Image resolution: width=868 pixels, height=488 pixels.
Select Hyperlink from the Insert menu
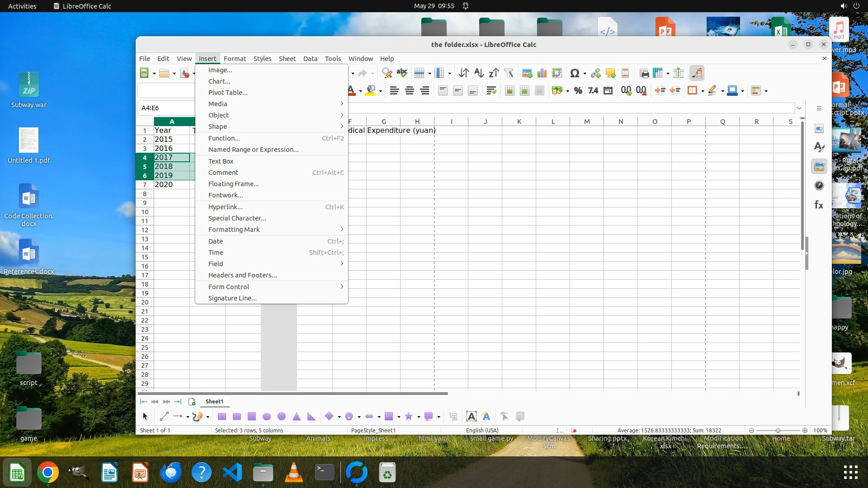(225, 207)
